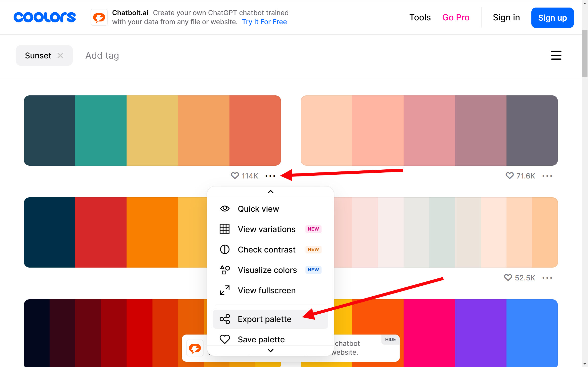Viewport: 588px width, 367px height.
Task: Click Check contrast menu item
Action: [x=266, y=249]
